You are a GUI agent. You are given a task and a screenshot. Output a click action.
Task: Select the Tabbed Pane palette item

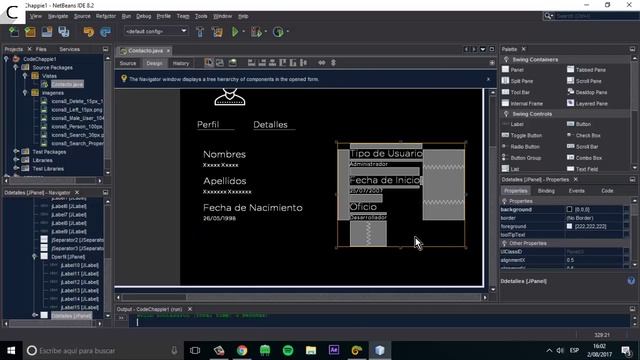point(586,70)
